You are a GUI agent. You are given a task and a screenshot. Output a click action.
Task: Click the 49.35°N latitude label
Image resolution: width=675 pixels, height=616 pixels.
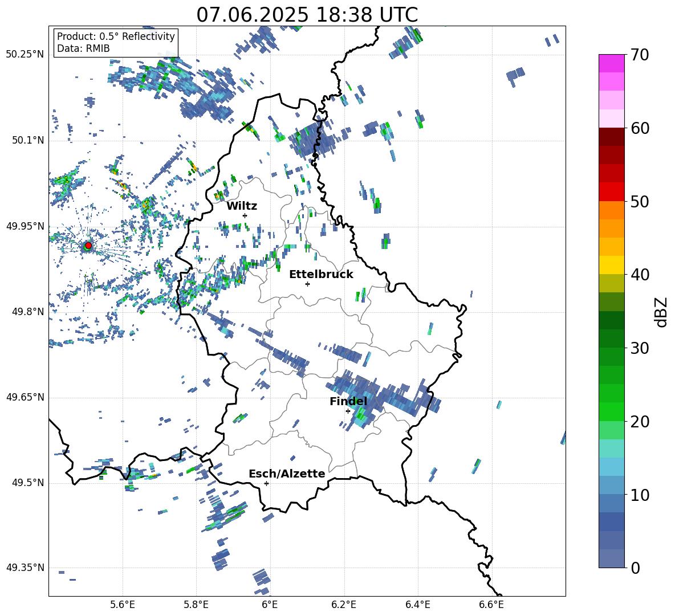[25, 568]
